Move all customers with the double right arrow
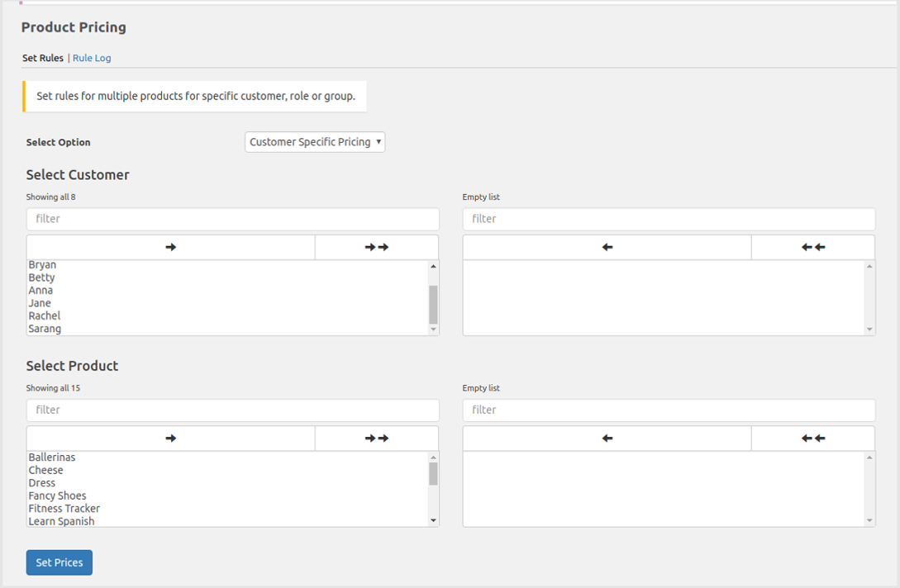This screenshot has height=588, width=900. [376, 247]
